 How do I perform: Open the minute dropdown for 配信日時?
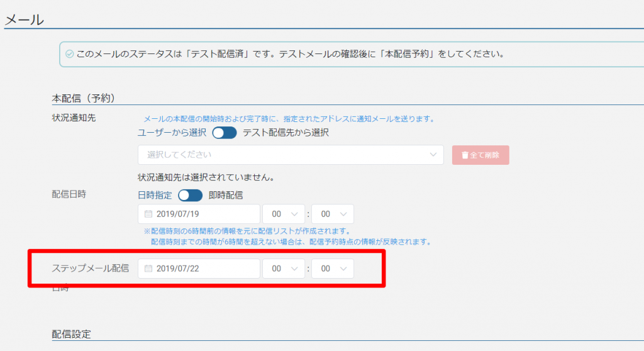pyautogui.click(x=333, y=214)
